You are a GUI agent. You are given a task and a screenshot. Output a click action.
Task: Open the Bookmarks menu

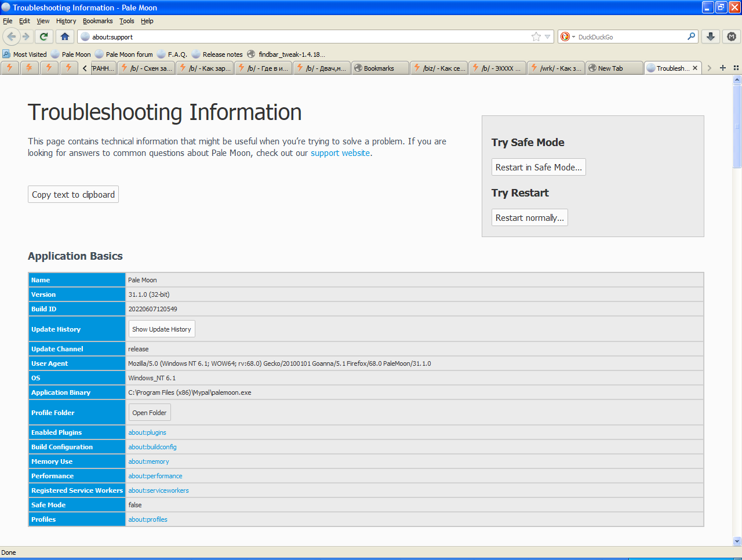(x=97, y=21)
